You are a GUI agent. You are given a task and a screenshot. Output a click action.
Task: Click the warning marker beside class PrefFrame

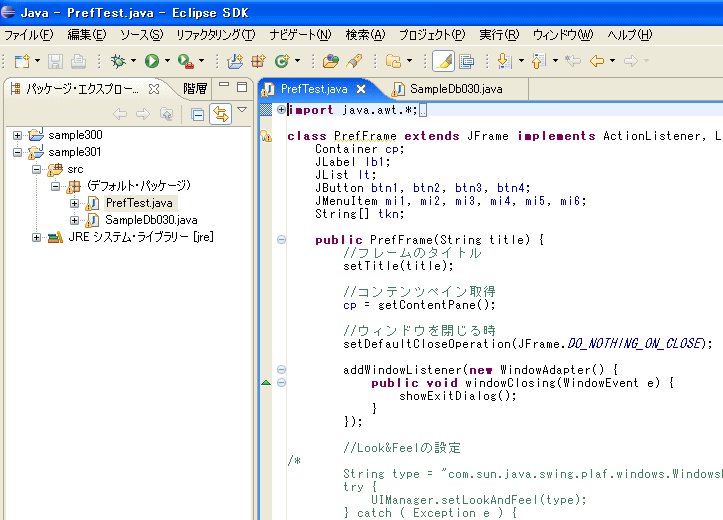pos(267,136)
